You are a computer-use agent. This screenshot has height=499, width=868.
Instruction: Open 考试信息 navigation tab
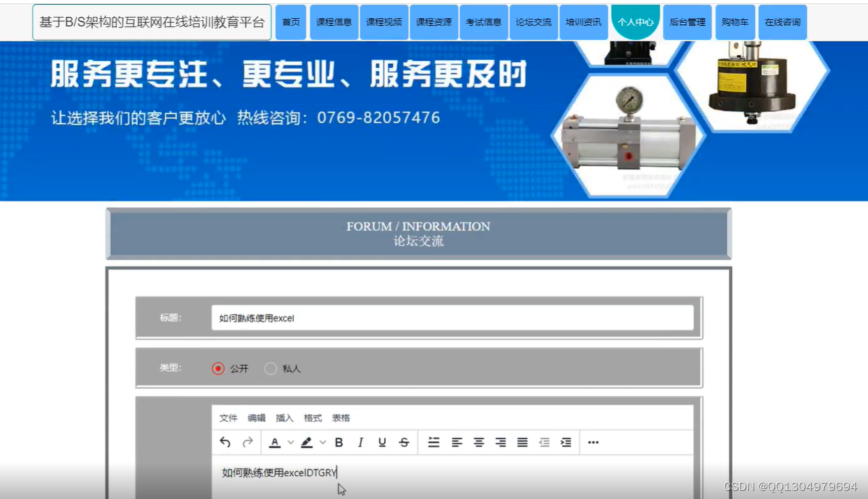click(x=483, y=22)
